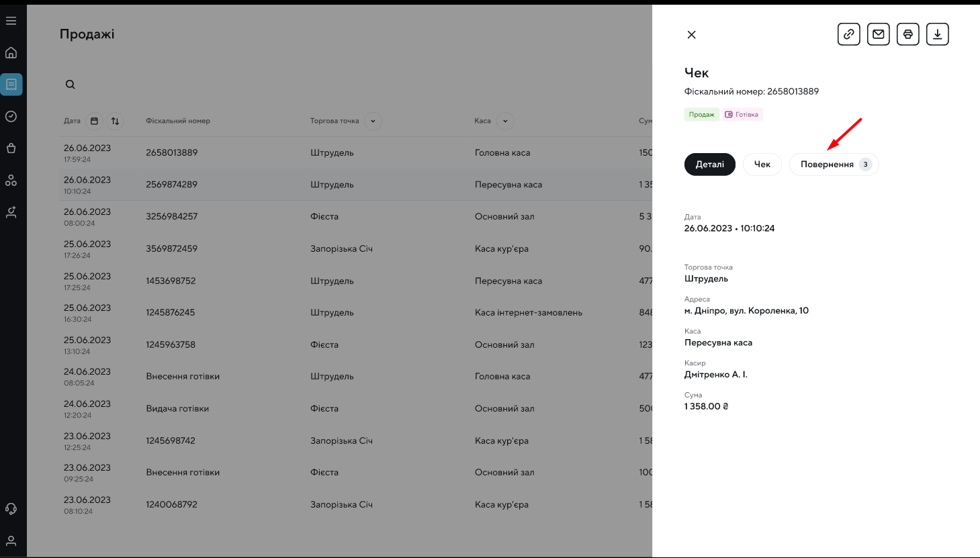Print the receipt
This screenshot has width=980, height=558.
[x=907, y=34]
